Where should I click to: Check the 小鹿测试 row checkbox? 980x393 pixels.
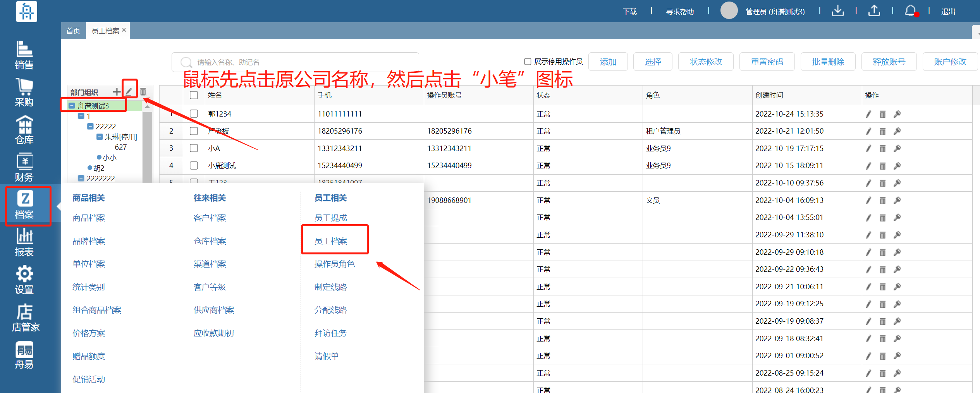[x=194, y=165]
